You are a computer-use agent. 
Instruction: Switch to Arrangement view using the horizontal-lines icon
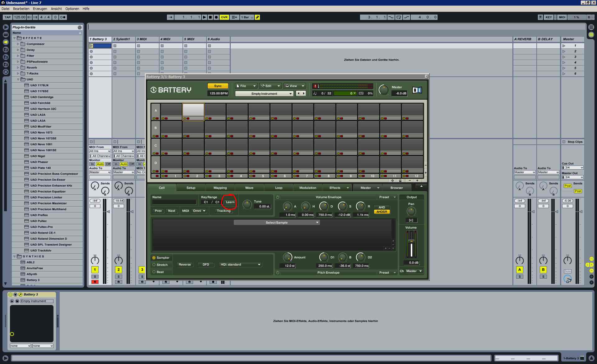click(591, 27)
